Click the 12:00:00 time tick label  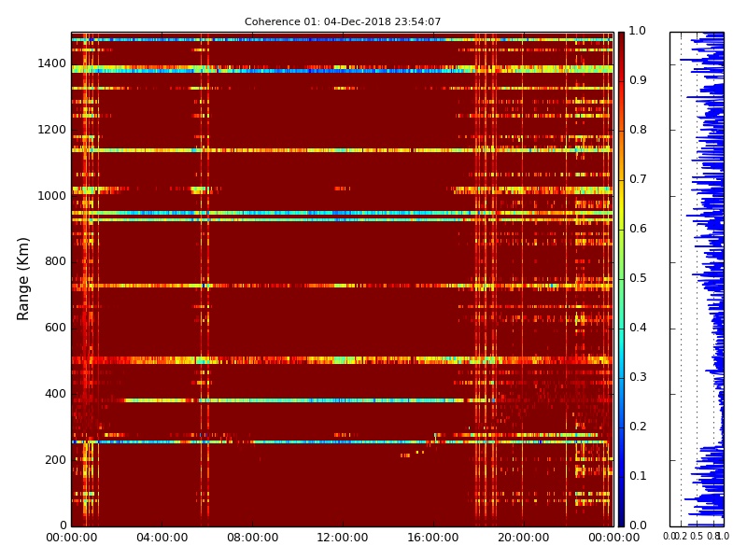point(343,539)
